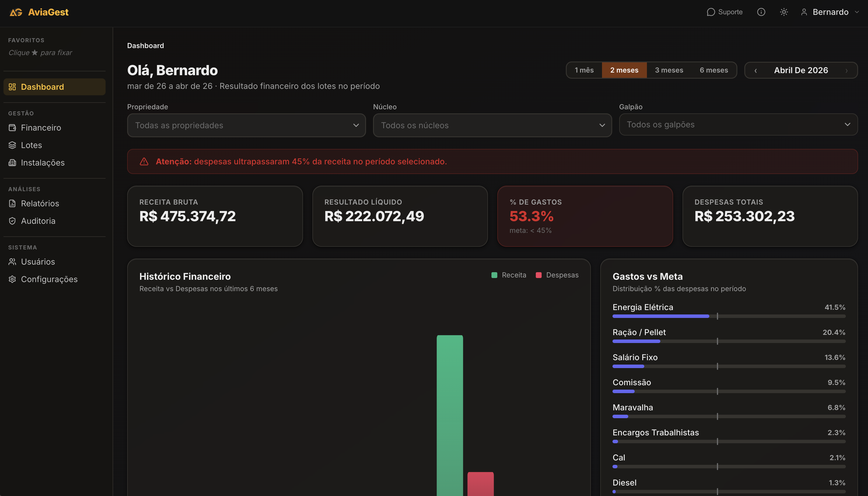
Task: Click the red Despesas bar in chart
Action: (x=480, y=484)
